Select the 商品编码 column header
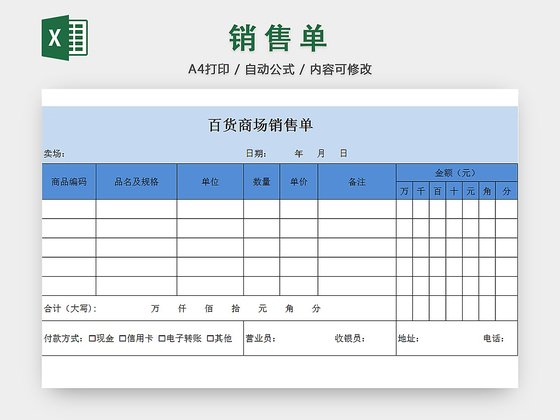 click(x=69, y=182)
